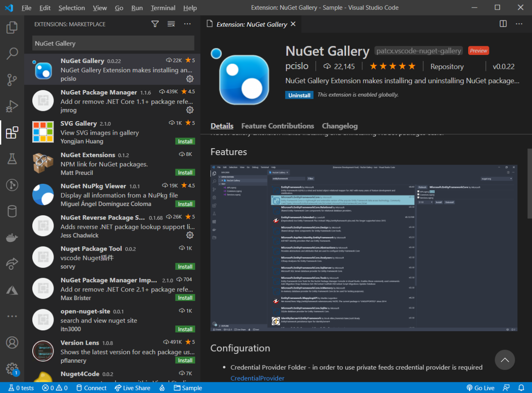Open the Selection menu
Screen dimensions: 532x393
pos(72,8)
